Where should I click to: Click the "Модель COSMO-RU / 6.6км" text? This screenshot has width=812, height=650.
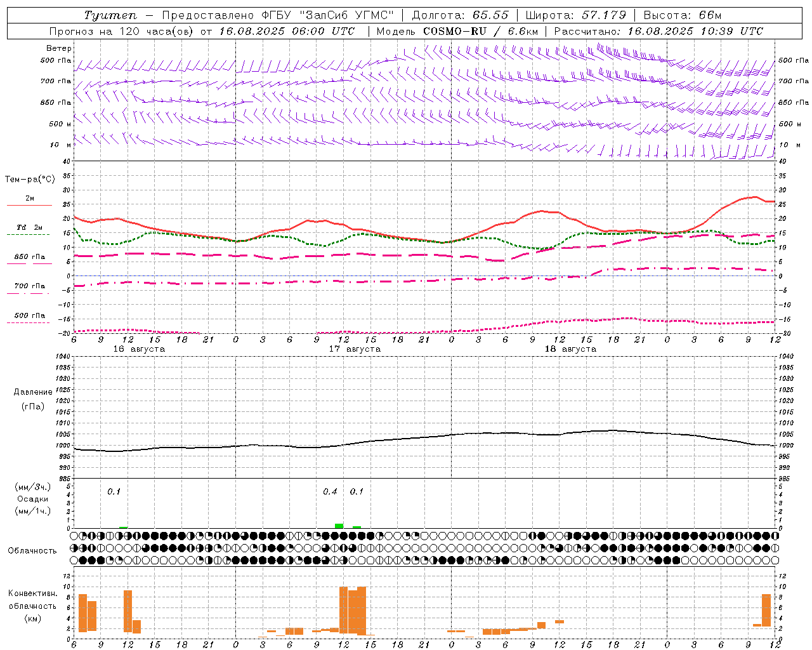pyautogui.click(x=457, y=31)
